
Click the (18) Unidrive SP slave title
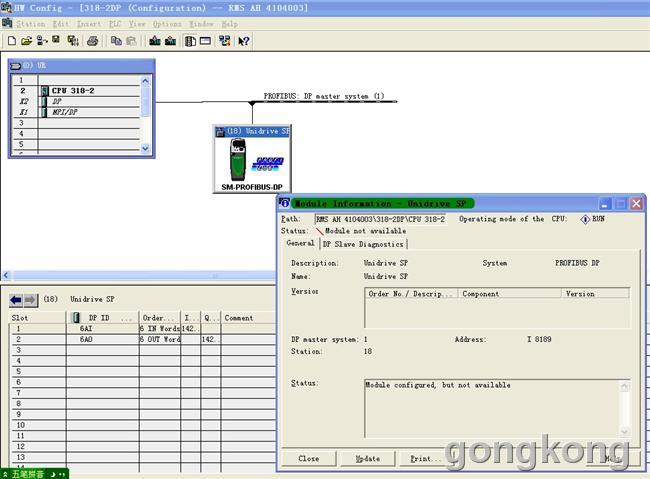pos(252,131)
